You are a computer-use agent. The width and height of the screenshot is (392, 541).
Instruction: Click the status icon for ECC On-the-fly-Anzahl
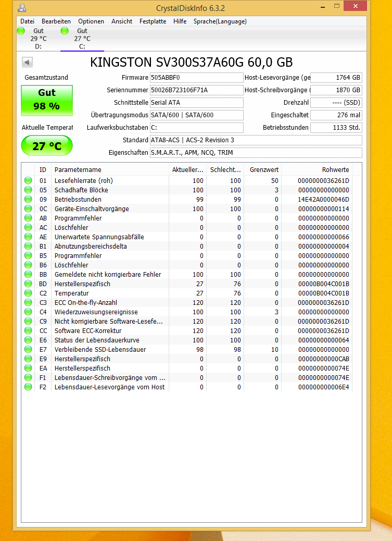(x=28, y=303)
